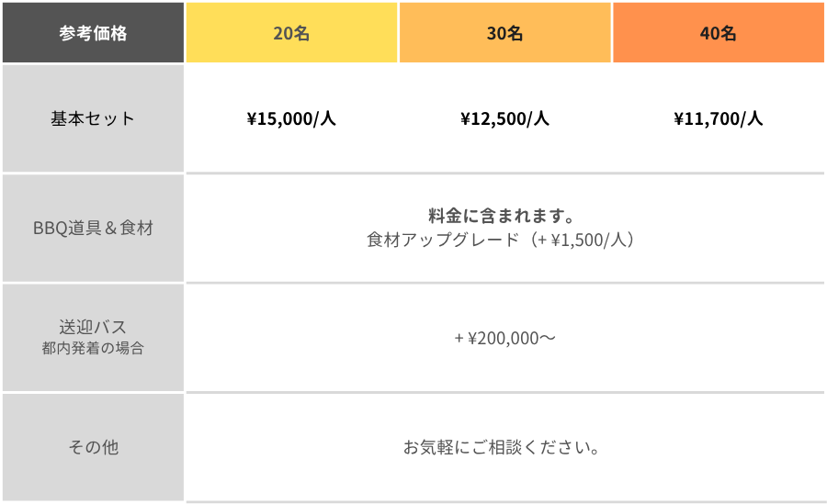Click the +¥200,000〜 bus price
Viewport: 827px width, 504px height.
point(505,338)
